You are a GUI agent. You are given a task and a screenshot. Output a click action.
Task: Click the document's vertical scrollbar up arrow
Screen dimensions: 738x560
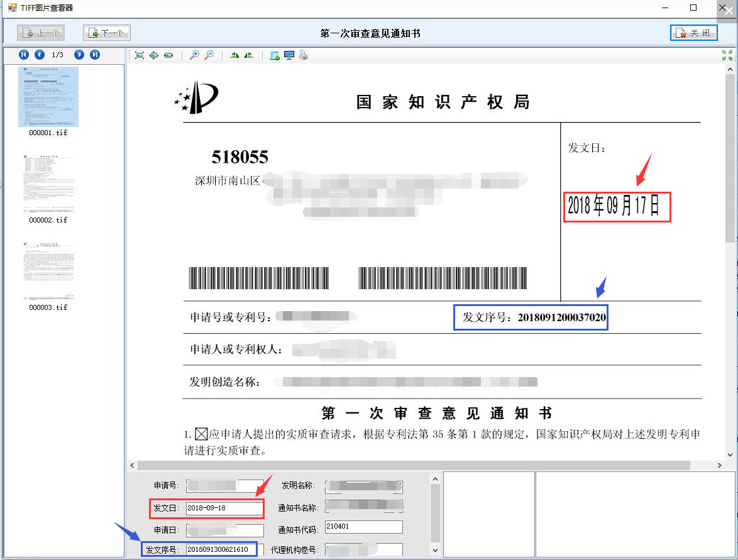pyautogui.click(x=730, y=69)
